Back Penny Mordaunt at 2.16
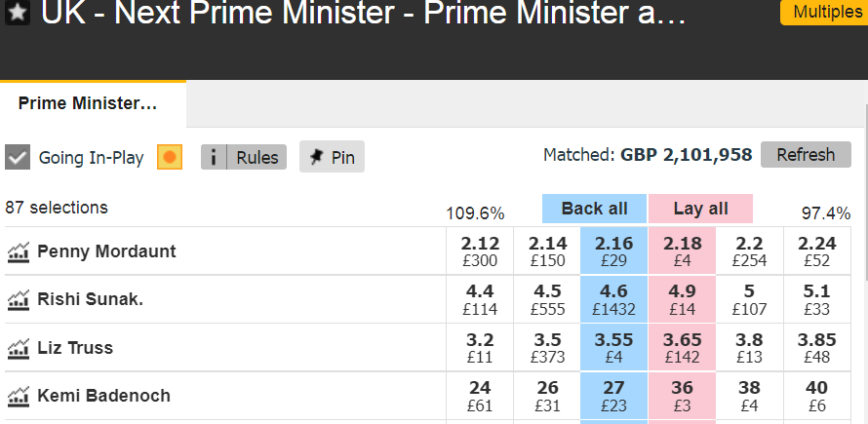 (613, 251)
